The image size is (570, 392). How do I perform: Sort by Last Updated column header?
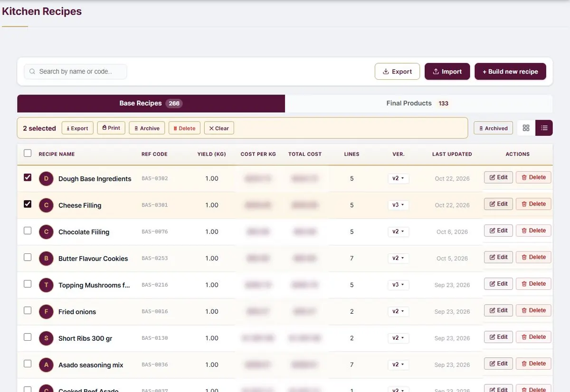click(452, 154)
